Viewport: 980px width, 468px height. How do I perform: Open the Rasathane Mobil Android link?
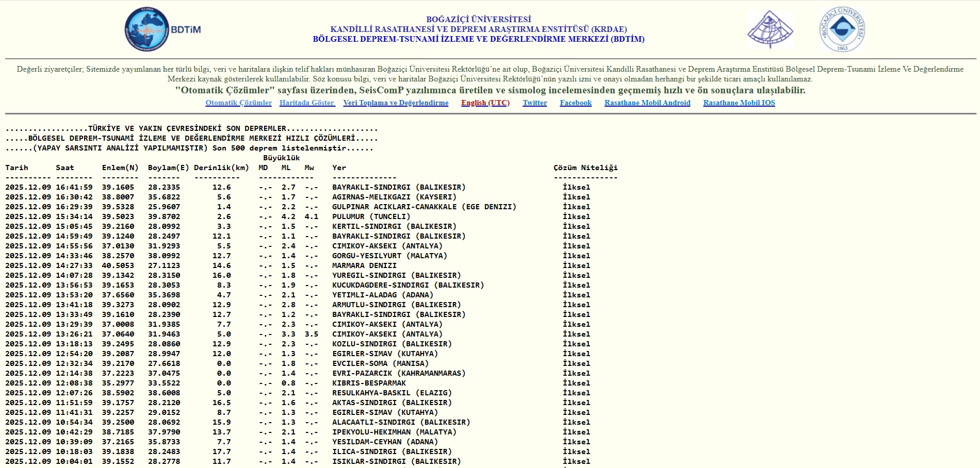coord(647,103)
